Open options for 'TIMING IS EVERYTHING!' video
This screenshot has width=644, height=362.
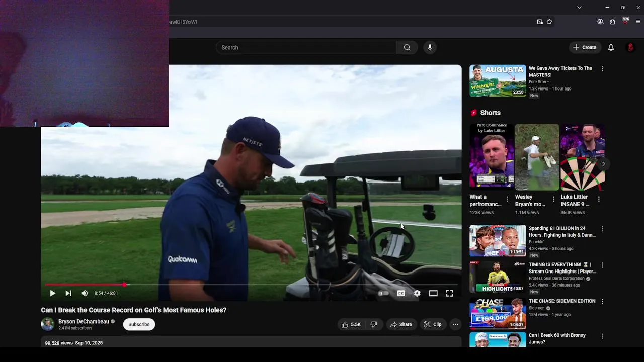(602, 265)
